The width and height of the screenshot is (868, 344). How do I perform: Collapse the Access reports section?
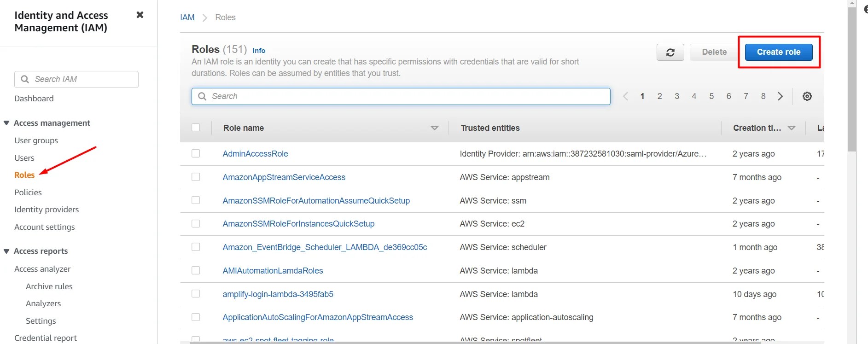coord(6,251)
